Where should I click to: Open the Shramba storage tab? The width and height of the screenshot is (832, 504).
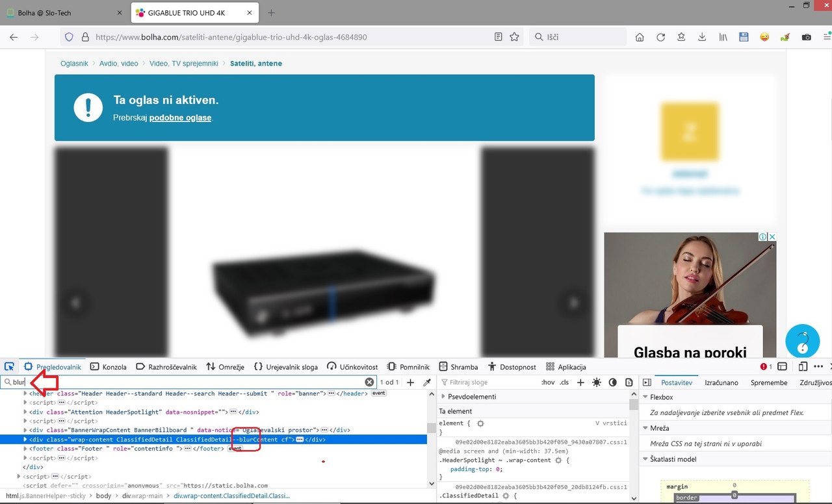(458, 367)
